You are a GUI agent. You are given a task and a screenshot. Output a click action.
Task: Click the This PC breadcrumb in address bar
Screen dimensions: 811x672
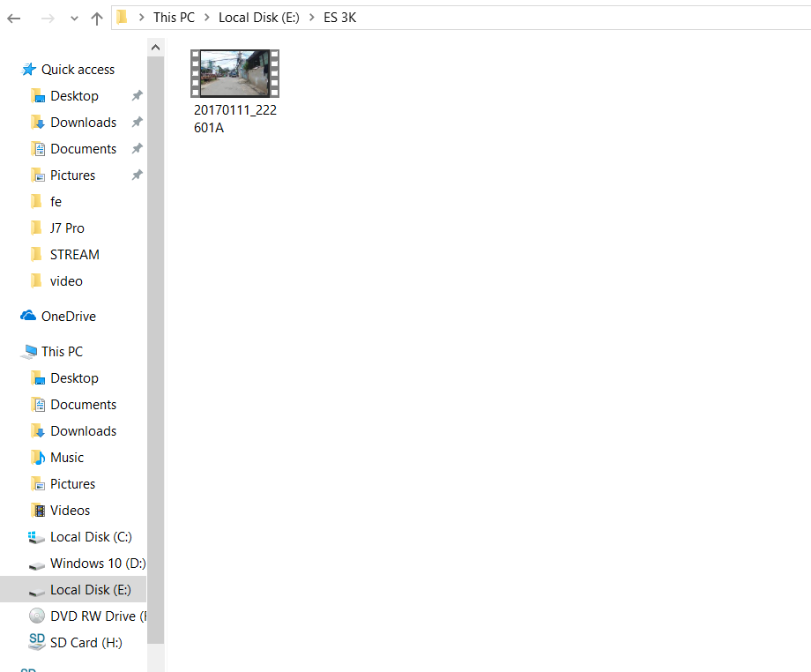(174, 18)
